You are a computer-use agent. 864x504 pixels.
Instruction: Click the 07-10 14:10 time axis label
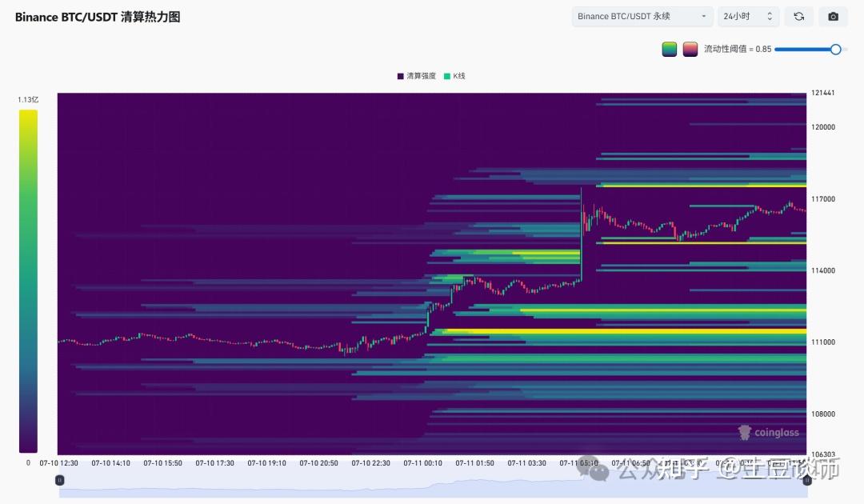tap(110, 463)
